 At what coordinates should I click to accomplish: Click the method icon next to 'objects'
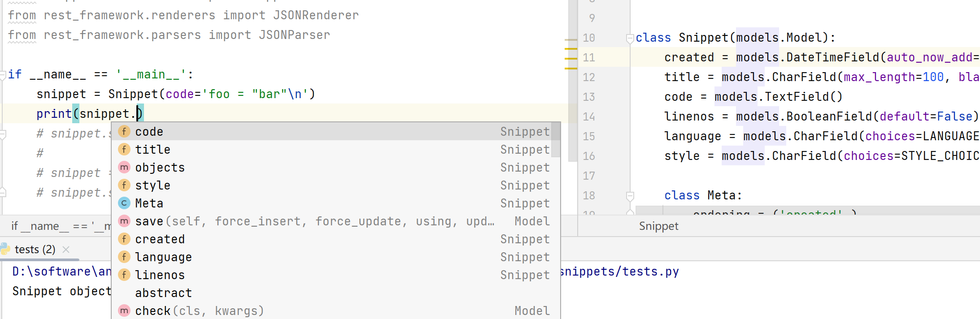click(x=124, y=168)
